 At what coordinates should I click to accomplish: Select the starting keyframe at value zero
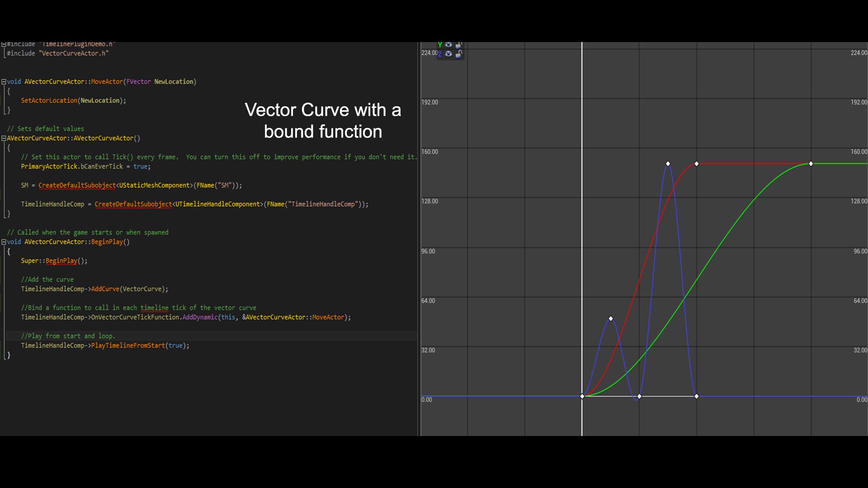[582, 396]
